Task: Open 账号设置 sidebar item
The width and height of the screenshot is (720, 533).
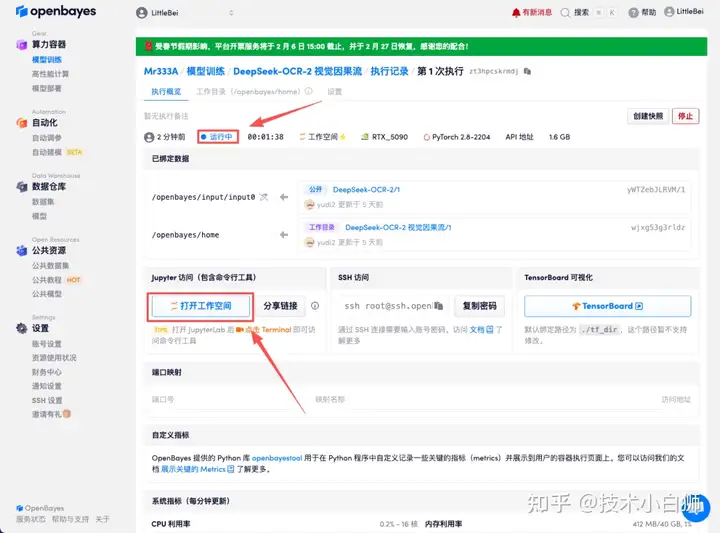Action: 47,344
